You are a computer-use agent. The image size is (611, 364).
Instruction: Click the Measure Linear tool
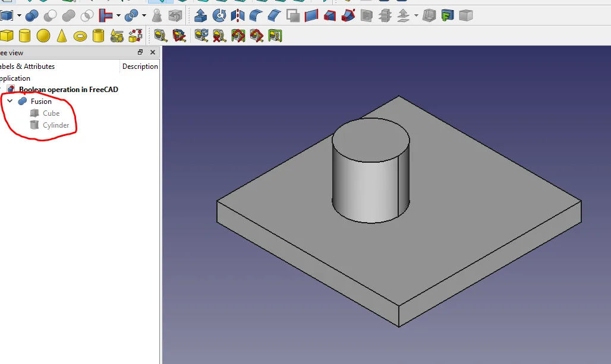[x=160, y=36]
